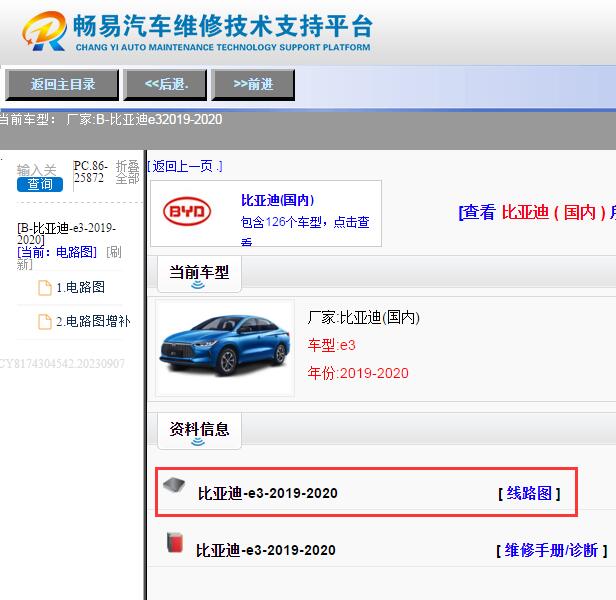
Task: Click the blue 查询 search button
Action: [x=40, y=184]
